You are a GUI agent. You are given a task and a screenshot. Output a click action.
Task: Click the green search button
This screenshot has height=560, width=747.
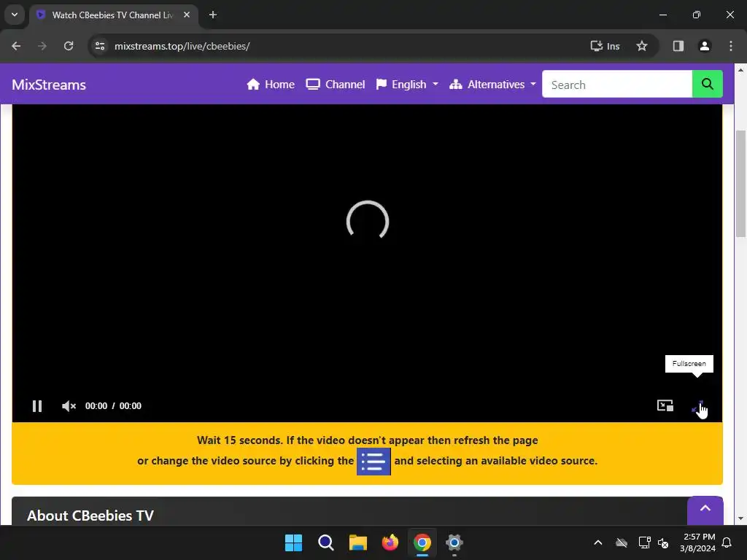click(707, 84)
